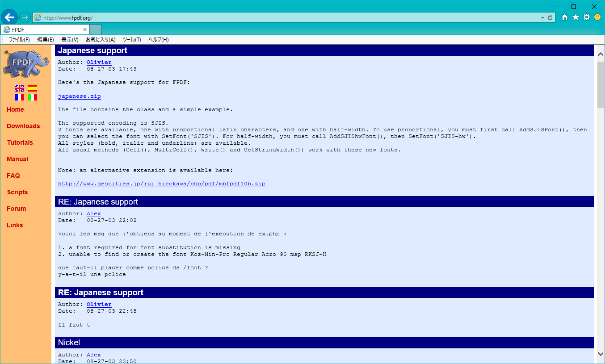
Task: Download the japanese.zip file link
Action: pos(79,96)
